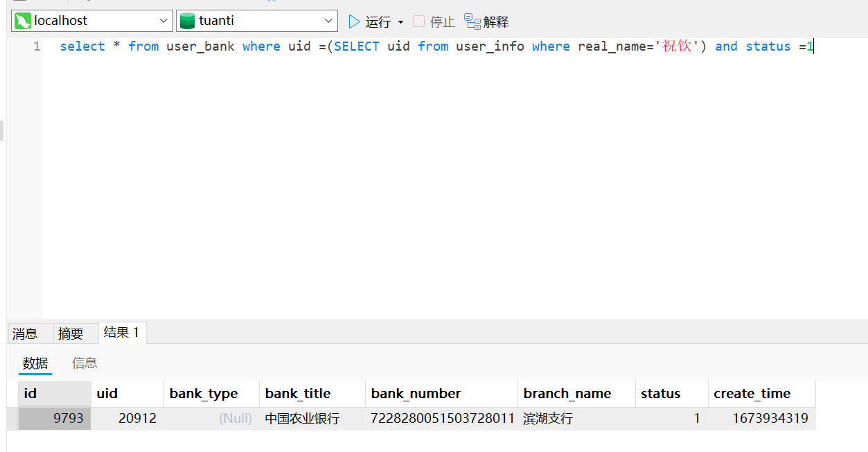Screen dimensions: 868x452
Task: Click the Run play triangle icon
Action: 354,21
